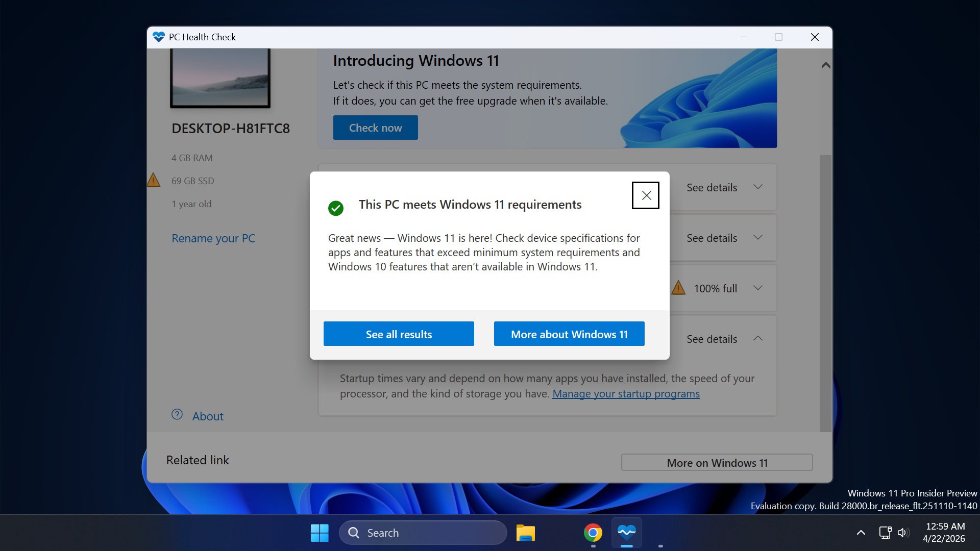Open the volume control in the system tray
The height and width of the screenshot is (551, 980).
click(903, 532)
